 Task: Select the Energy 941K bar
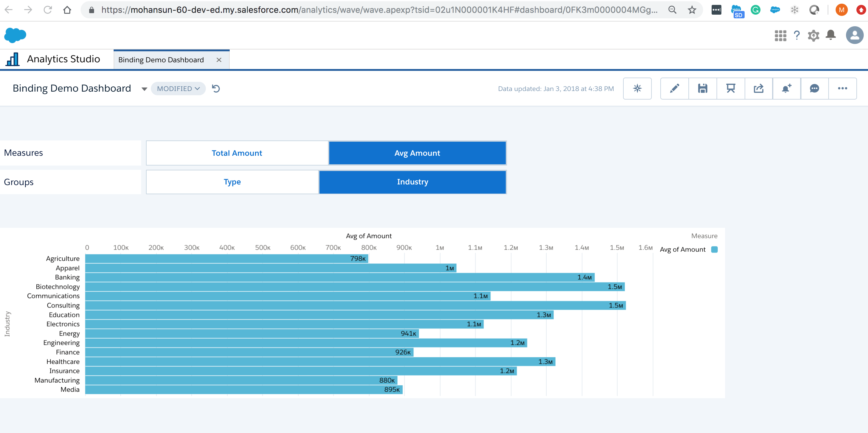(252, 333)
